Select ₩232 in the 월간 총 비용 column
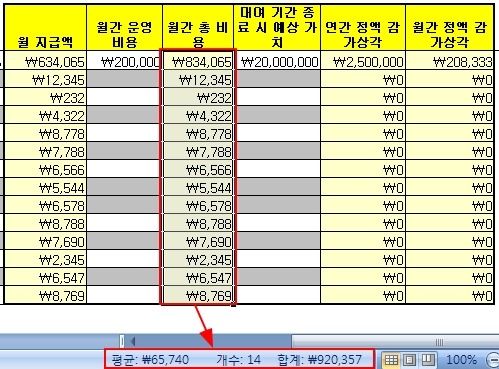This screenshot has height=369, width=499. point(198,97)
